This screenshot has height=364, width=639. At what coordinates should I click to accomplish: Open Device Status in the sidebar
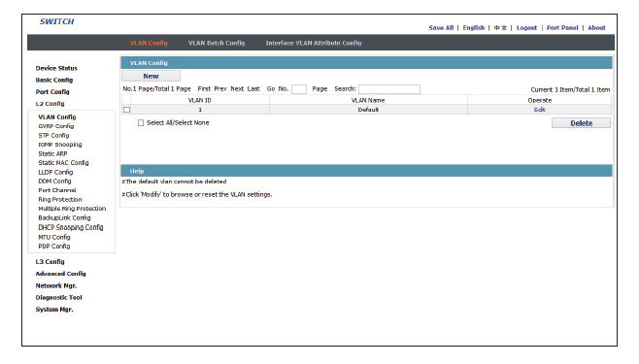(x=56, y=68)
